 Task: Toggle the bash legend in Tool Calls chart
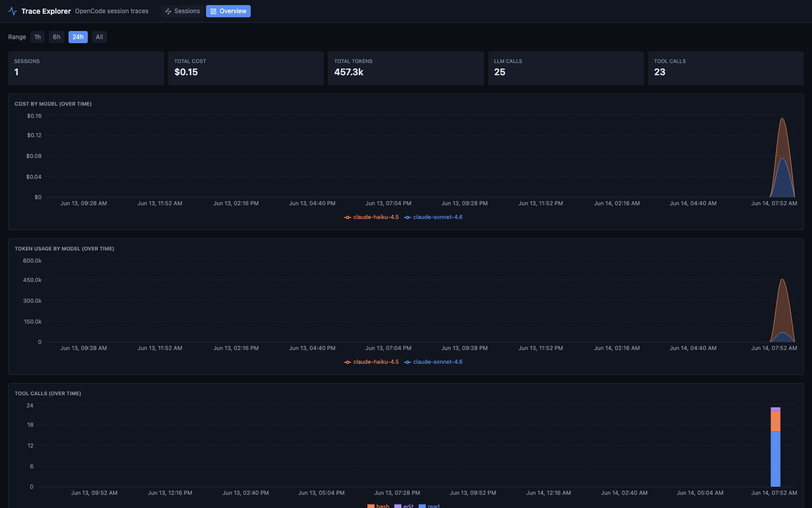pyautogui.click(x=379, y=506)
